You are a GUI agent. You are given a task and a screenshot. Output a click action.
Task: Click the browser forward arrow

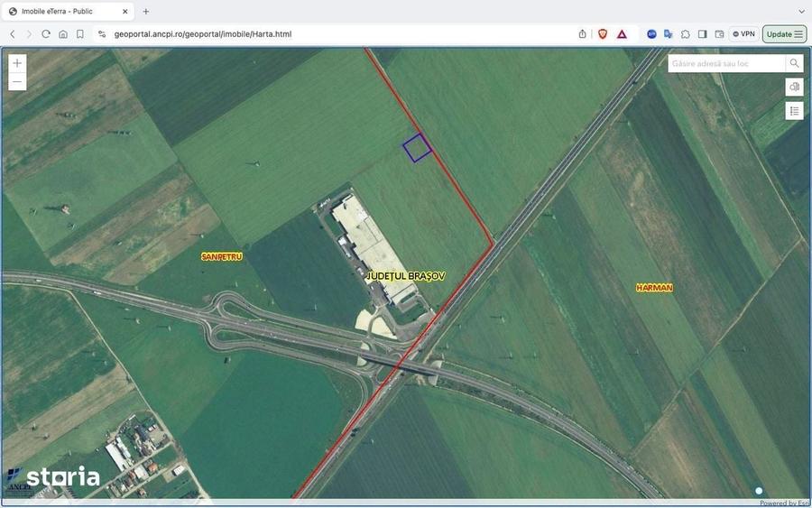click(29, 34)
